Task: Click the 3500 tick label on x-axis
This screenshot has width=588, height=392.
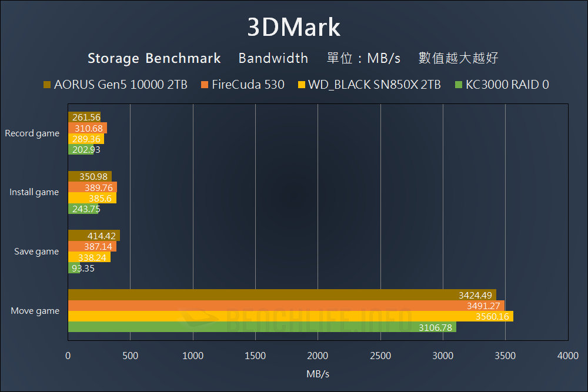Action: (x=505, y=356)
